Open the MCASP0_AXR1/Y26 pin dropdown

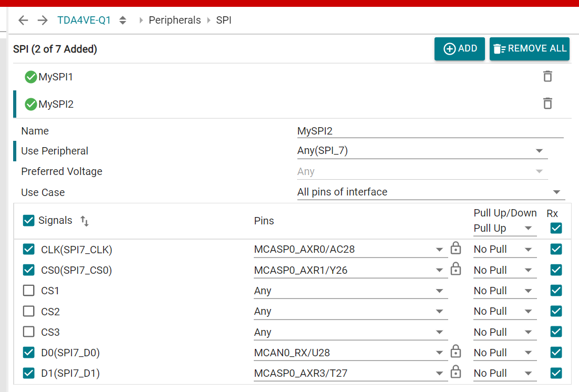pos(351,270)
